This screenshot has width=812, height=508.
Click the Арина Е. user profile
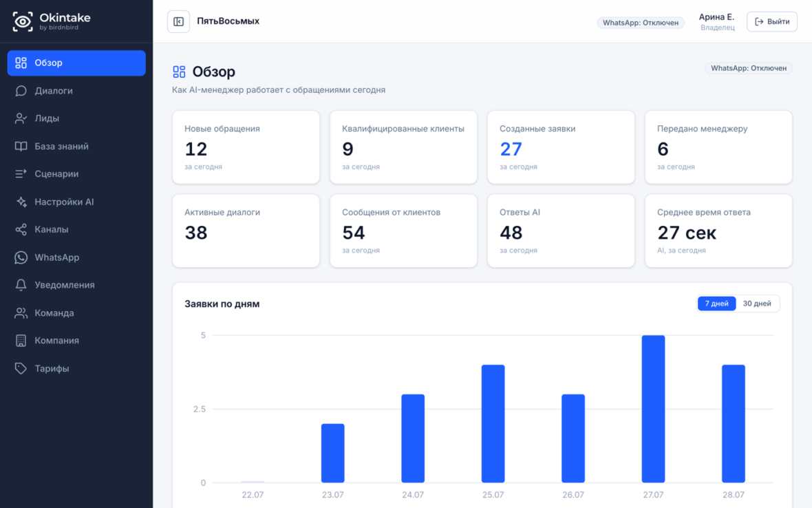click(x=717, y=22)
